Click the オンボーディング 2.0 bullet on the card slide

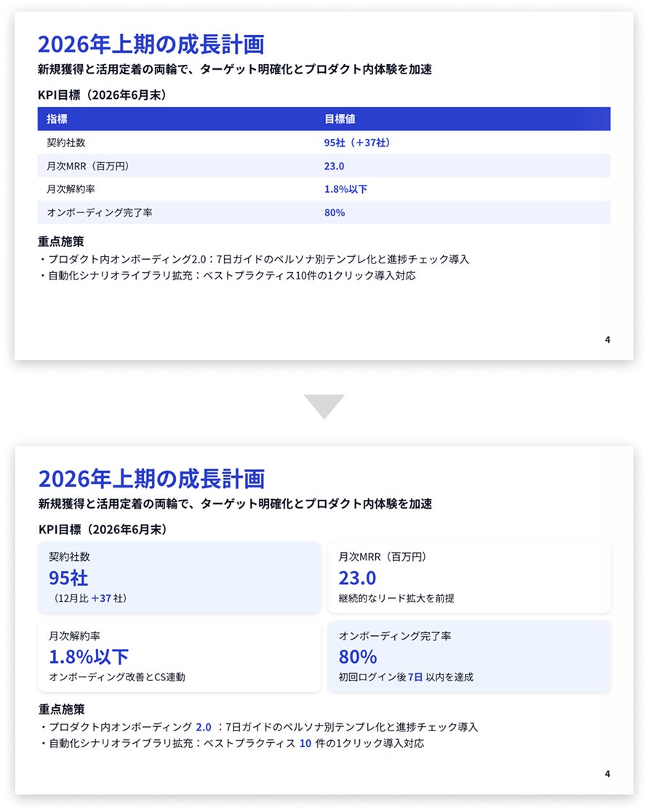click(x=259, y=727)
